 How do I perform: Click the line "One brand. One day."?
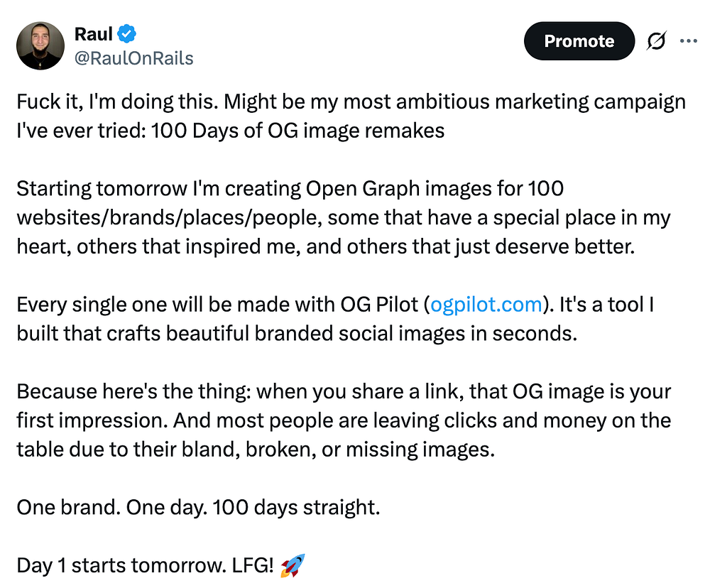198,508
